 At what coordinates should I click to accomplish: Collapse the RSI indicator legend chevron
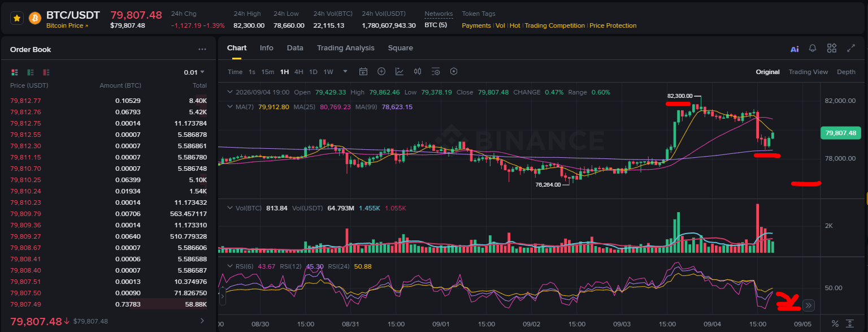[x=229, y=266]
